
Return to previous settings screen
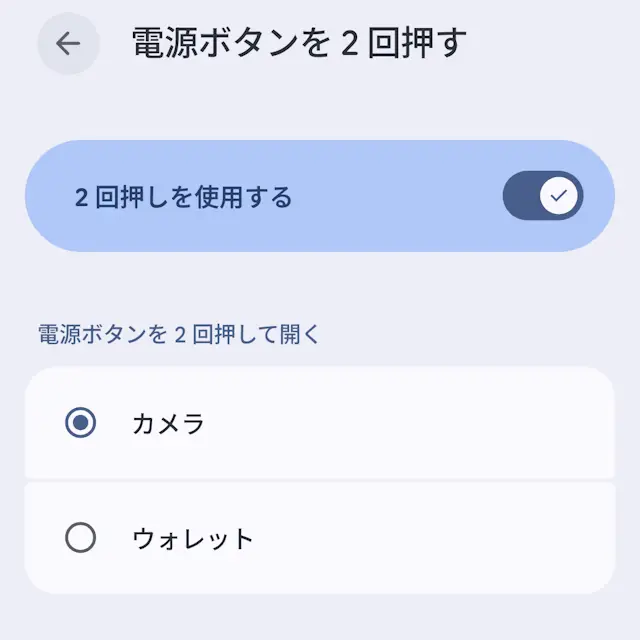[68, 44]
